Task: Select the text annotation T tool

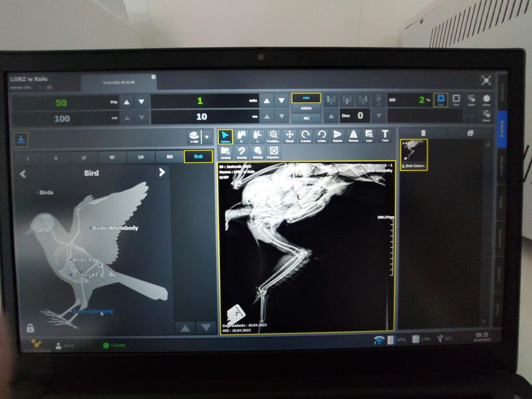Action: pyautogui.click(x=384, y=136)
